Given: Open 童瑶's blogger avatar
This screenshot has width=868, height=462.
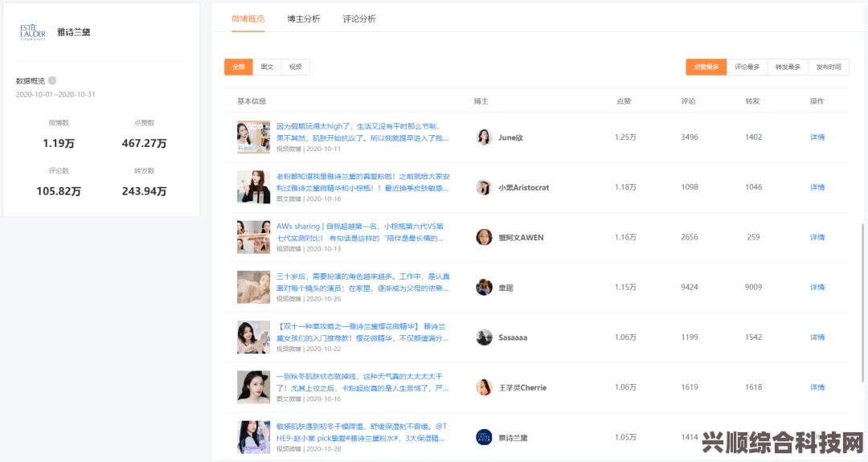Looking at the screenshot, I should point(484,287).
